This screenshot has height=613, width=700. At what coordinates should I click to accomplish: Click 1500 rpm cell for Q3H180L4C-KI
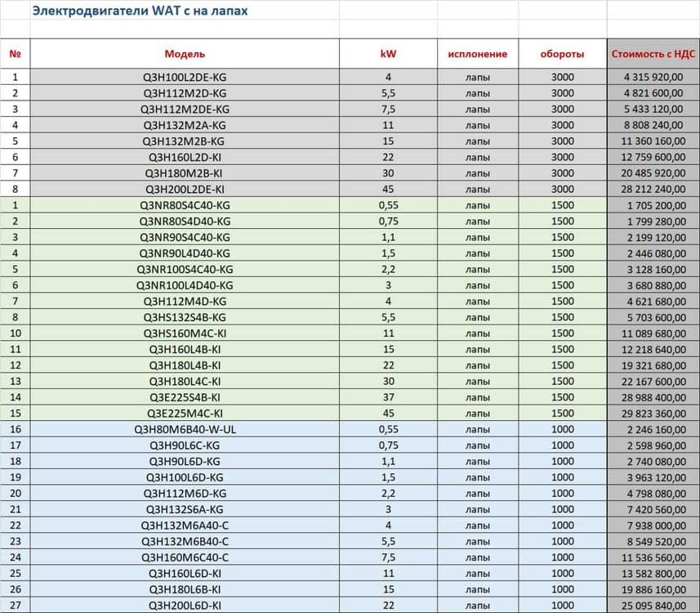[x=563, y=382]
